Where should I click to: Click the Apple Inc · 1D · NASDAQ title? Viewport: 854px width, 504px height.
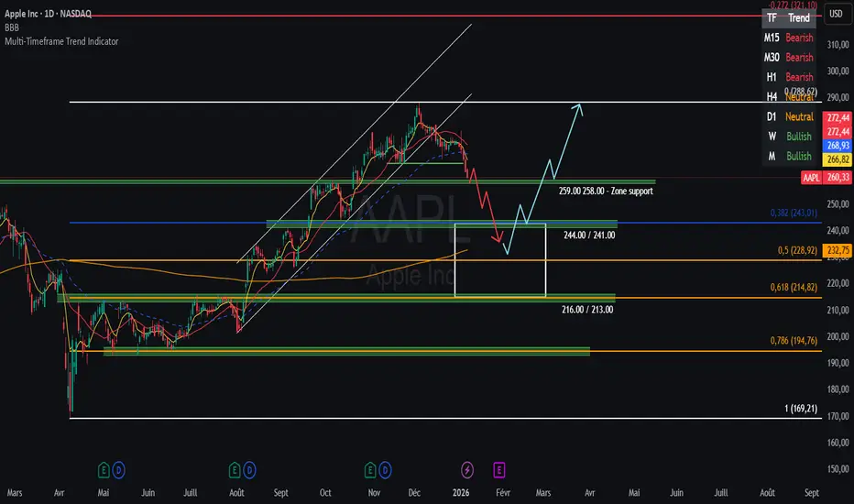[x=48, y=14]
